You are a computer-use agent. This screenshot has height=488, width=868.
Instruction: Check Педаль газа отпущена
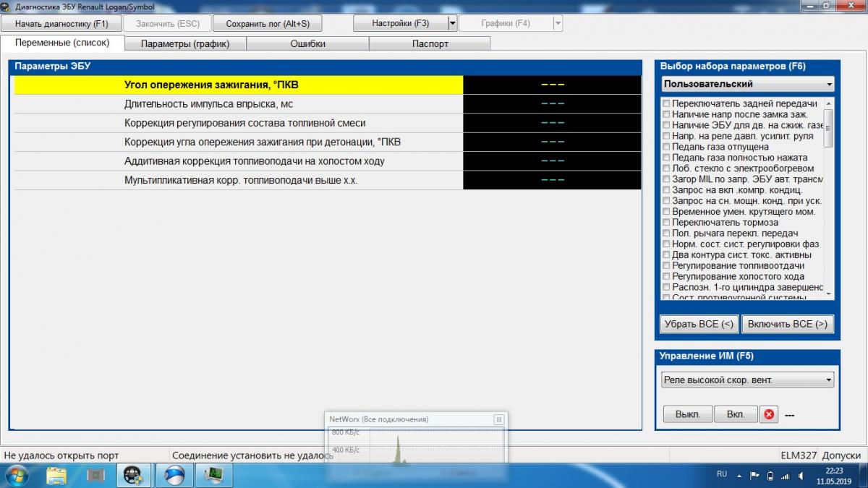(x=667, y=147)
